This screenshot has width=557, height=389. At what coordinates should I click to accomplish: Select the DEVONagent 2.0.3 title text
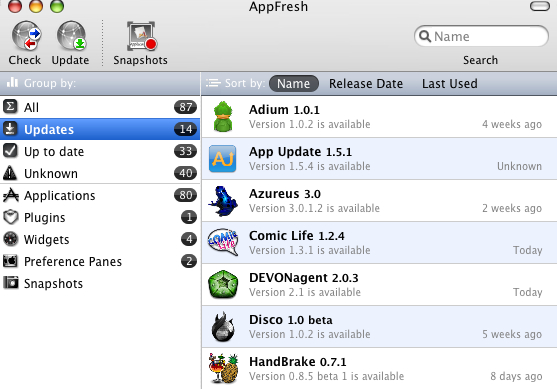(x=304, y=278)
